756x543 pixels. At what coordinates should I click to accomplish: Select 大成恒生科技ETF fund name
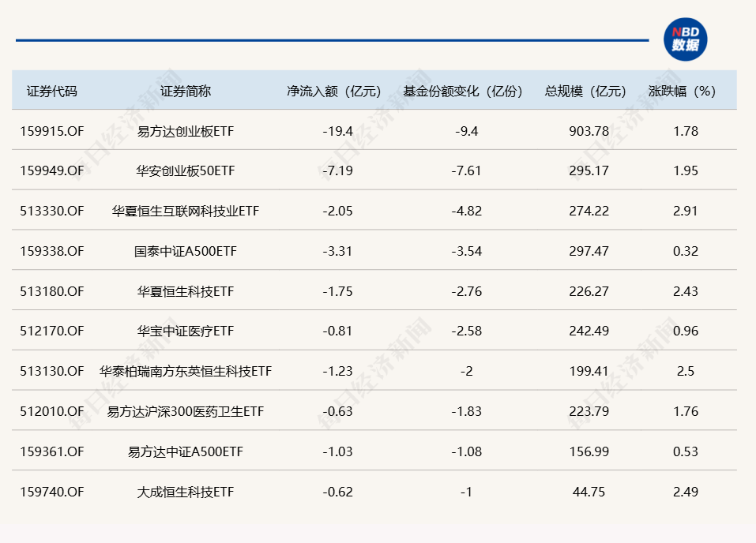[x=186, y=492]
